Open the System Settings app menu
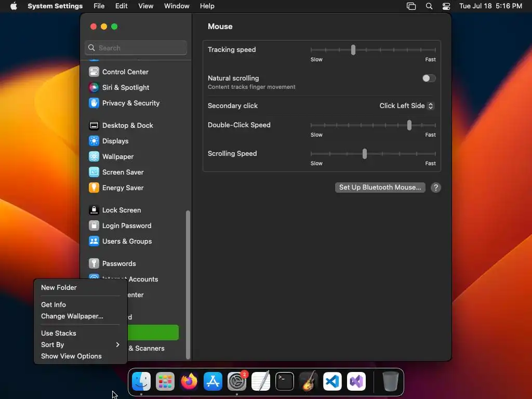Viewport: 532px width, 399px height. [55, 6]
